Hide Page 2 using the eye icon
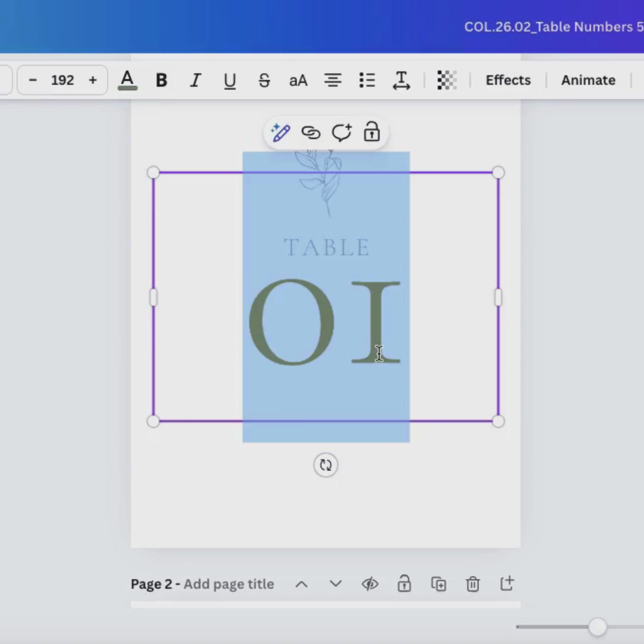This screenshot has height=644, width=644. 370,584
